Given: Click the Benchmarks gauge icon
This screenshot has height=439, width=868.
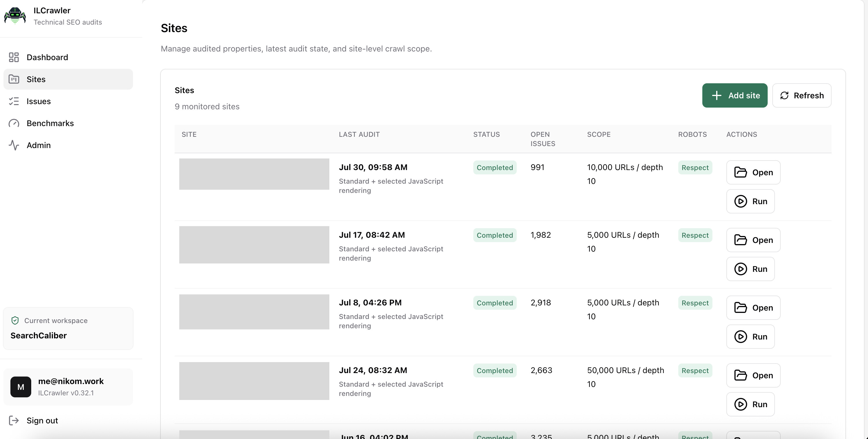Looking at the screenshot, I should 14,123.
